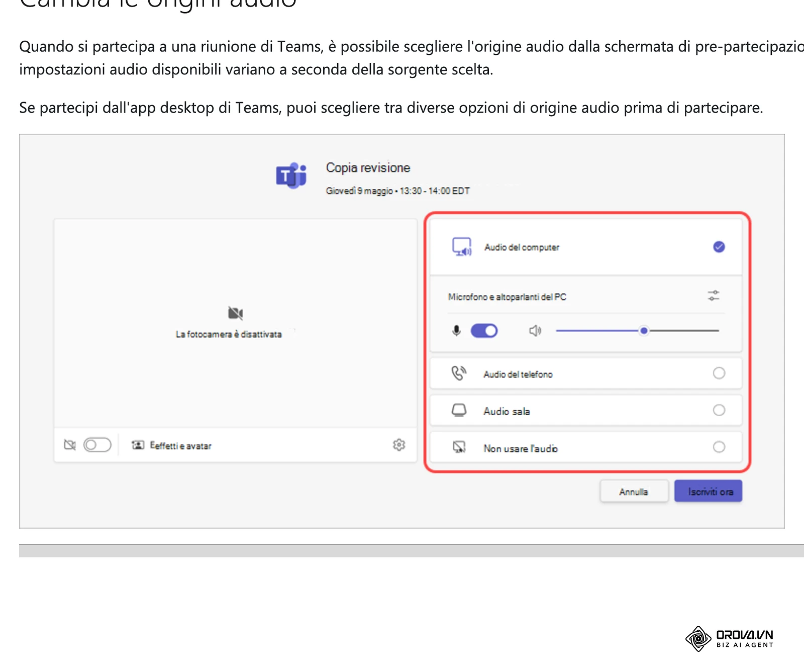The image size is (804, 672).
Task: Click the Audio del telefono label
Action: (518, 374)
